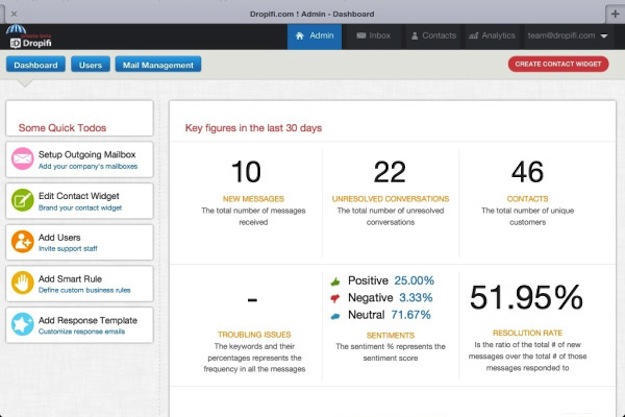Click the 51.95% resolution rate figure
This screenshot has width=625, height=417.
coord(527,297)
